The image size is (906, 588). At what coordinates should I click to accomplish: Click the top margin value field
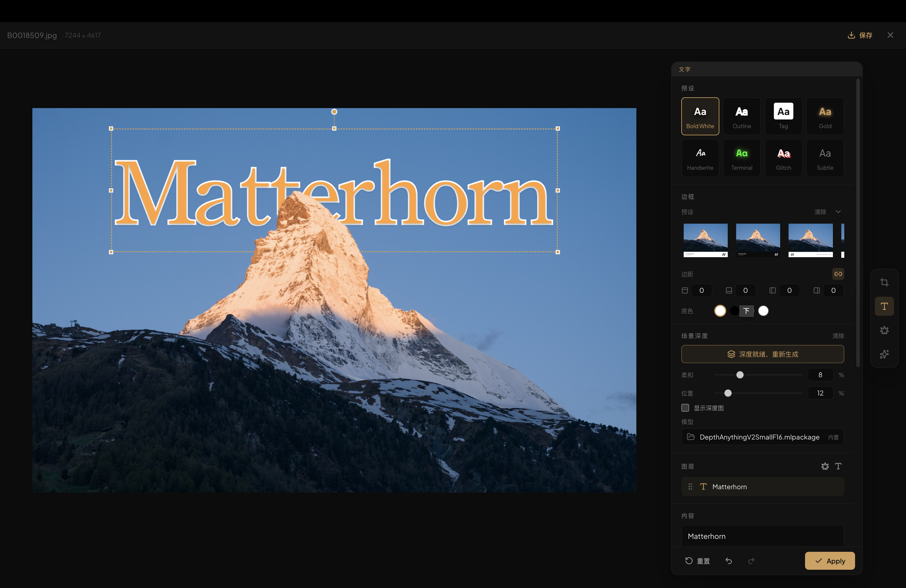tap(701, 290)
